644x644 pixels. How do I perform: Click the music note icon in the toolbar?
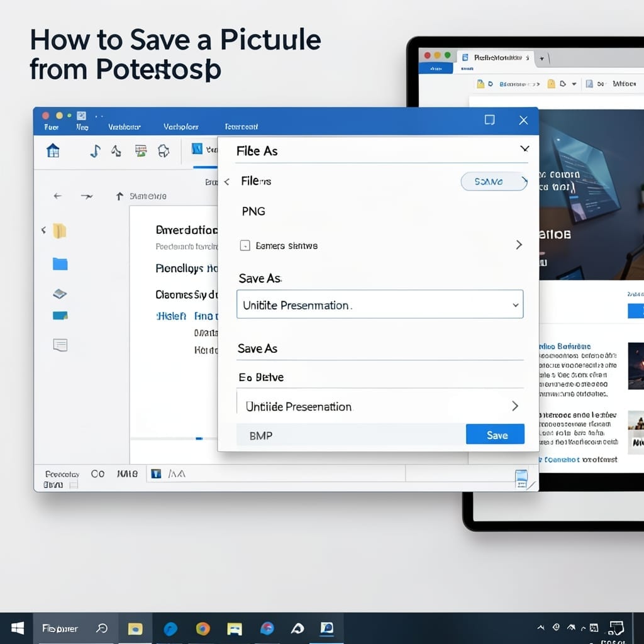[x=96, y=151]
